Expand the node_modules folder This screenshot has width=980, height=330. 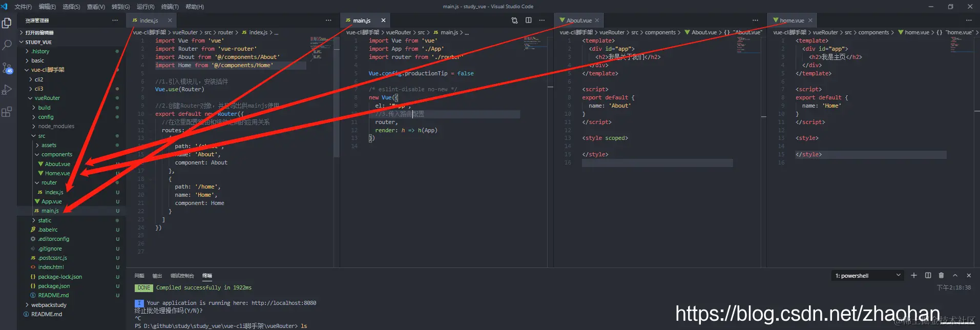click(71, 126)
